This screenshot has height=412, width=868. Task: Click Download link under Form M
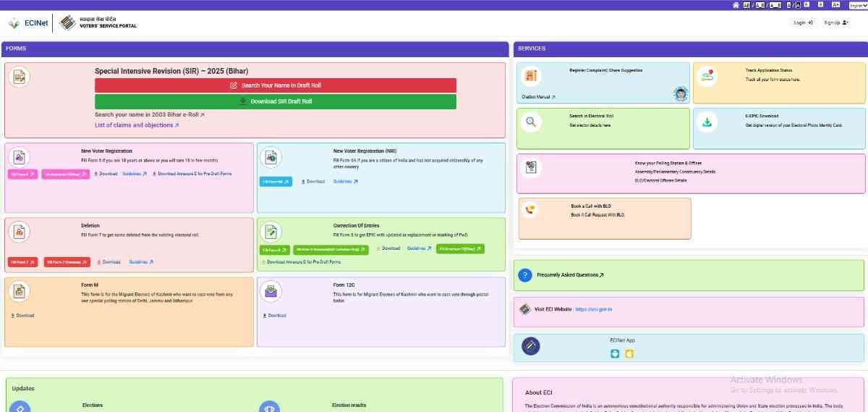[x=22, y=316]
